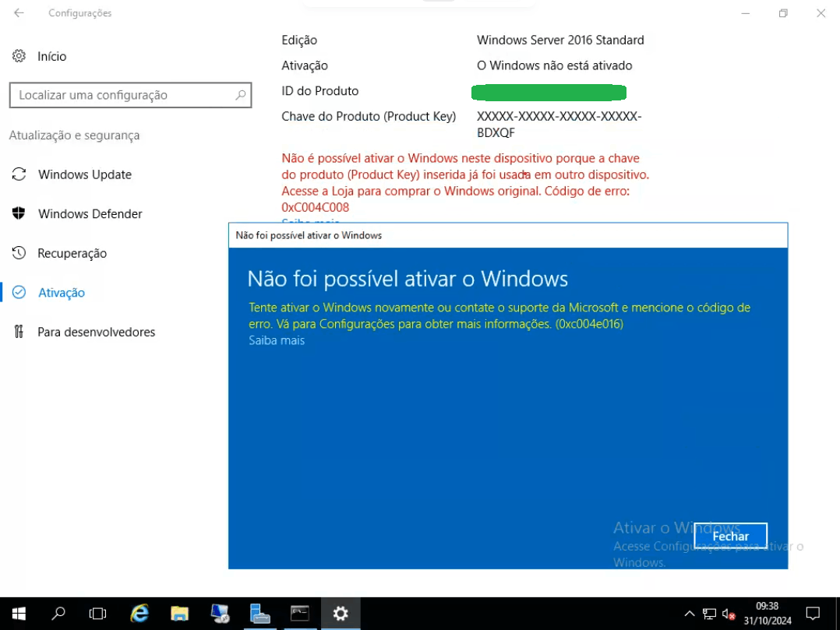Click the Windows Defender shield icon
Screen dimensions: 840x630
pyautogui.click(x=19, y=213)
